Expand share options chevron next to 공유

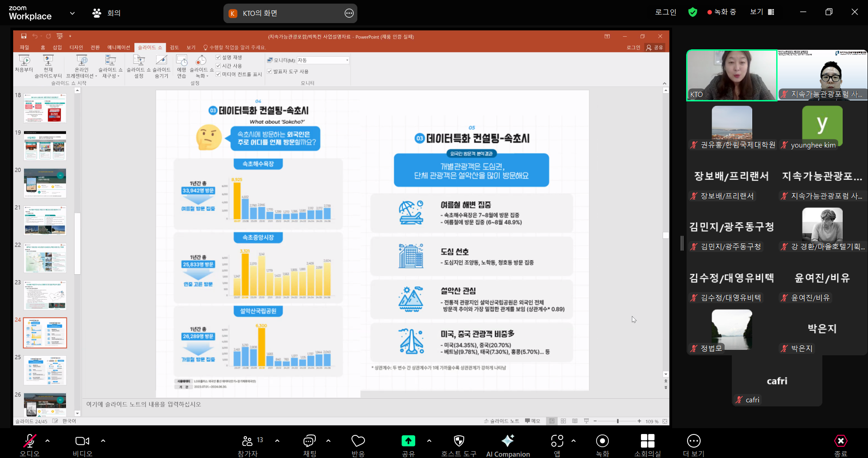tap(429, 440)
